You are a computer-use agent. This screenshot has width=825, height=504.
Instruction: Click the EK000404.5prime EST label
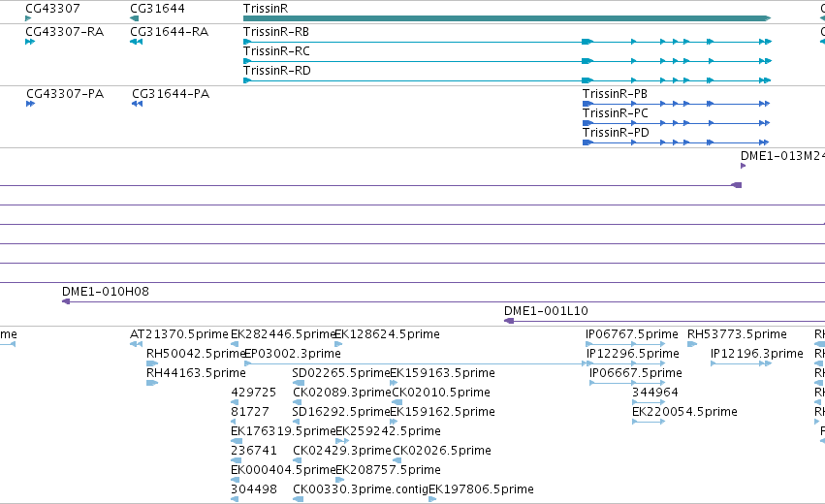click(283, 471)
